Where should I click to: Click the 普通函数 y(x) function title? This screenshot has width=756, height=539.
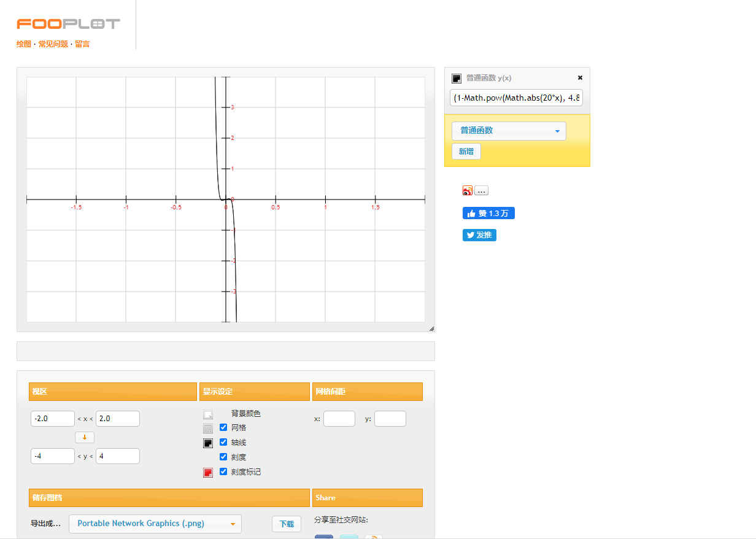click(488, 78)
